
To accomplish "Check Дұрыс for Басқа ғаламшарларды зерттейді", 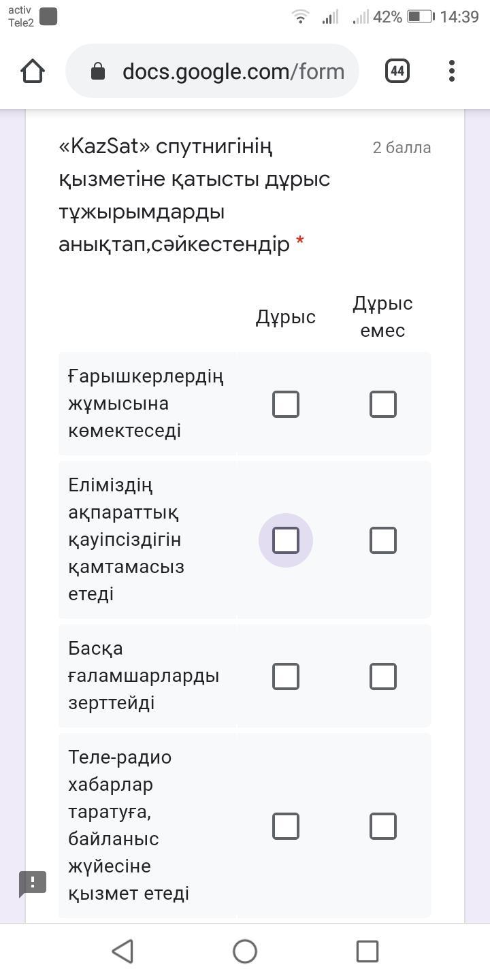I will (x=286, y=676).
